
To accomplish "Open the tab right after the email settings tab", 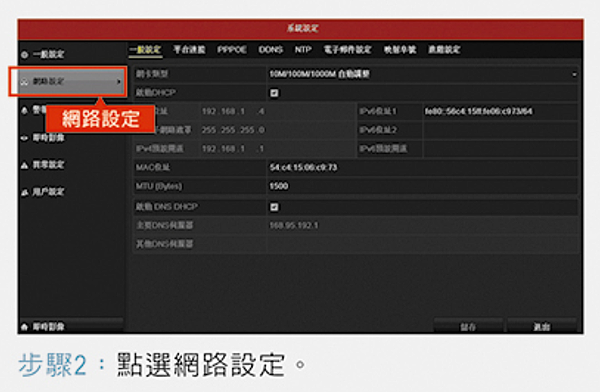I will (x=400, y=50).
